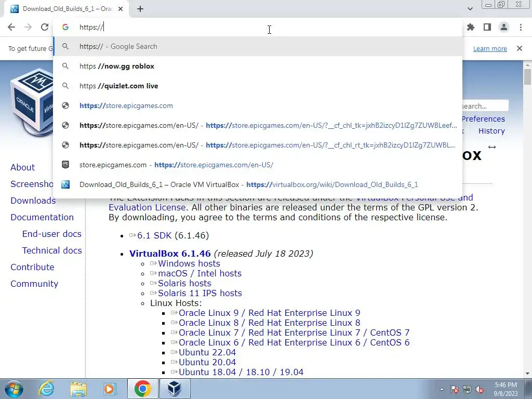The width and height of the screenshot is (532, 399).
Task: Launch Internet Explorer from taskbar
Action: [x=46, y=389]
